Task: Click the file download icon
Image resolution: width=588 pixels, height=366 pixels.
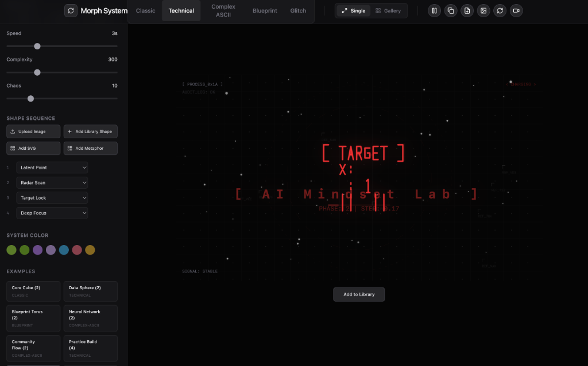Action: tap(467, 11)
